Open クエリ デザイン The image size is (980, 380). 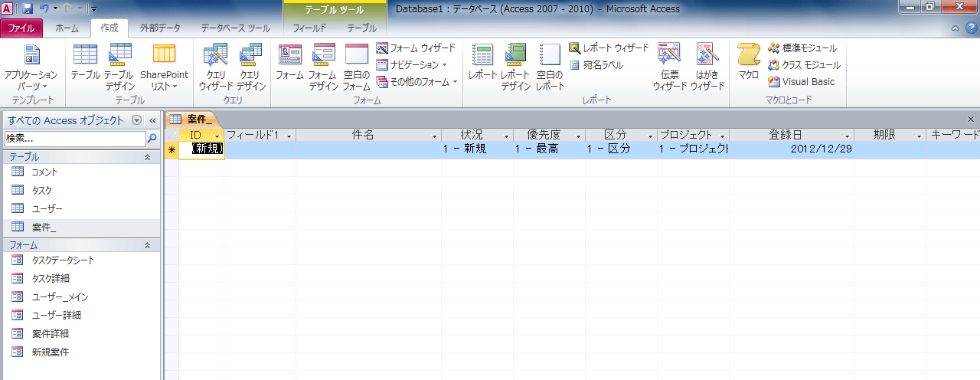point(251,67)
